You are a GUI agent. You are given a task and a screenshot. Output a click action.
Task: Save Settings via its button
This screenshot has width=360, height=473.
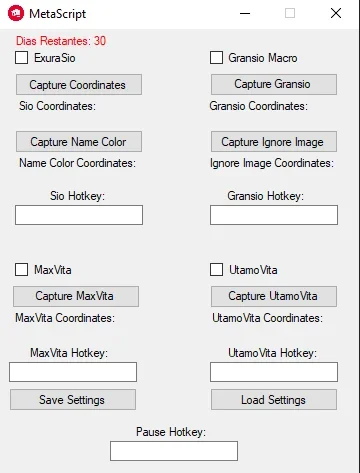pos(73,400)
